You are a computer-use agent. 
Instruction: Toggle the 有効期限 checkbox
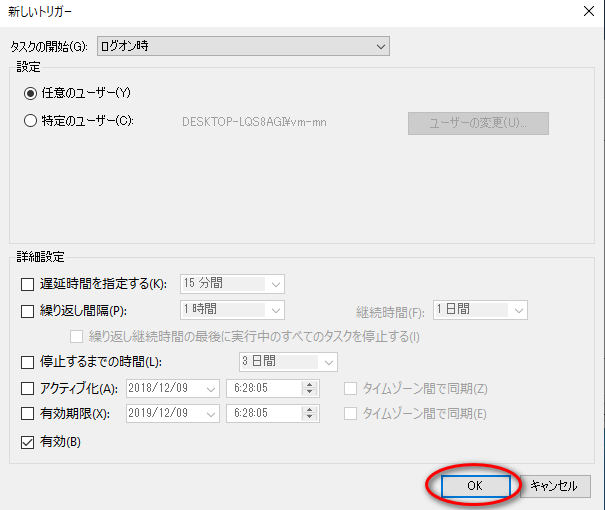click(x=28, y=413)
